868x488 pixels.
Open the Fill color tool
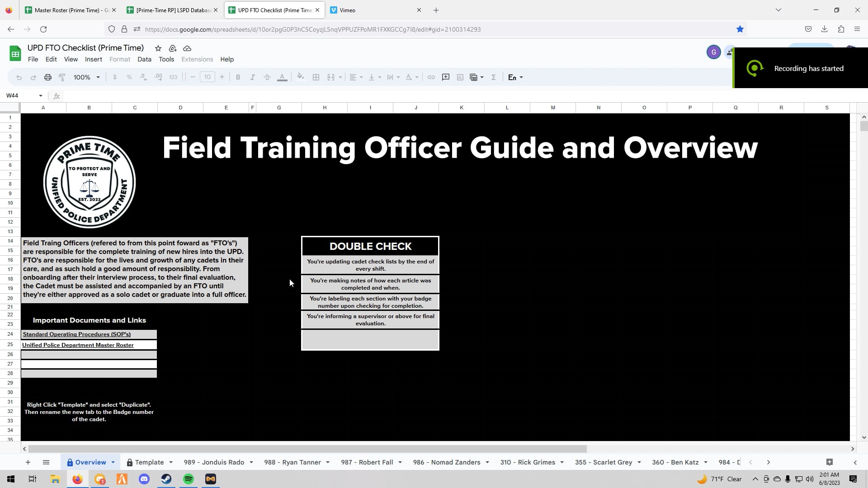(300, 77)
